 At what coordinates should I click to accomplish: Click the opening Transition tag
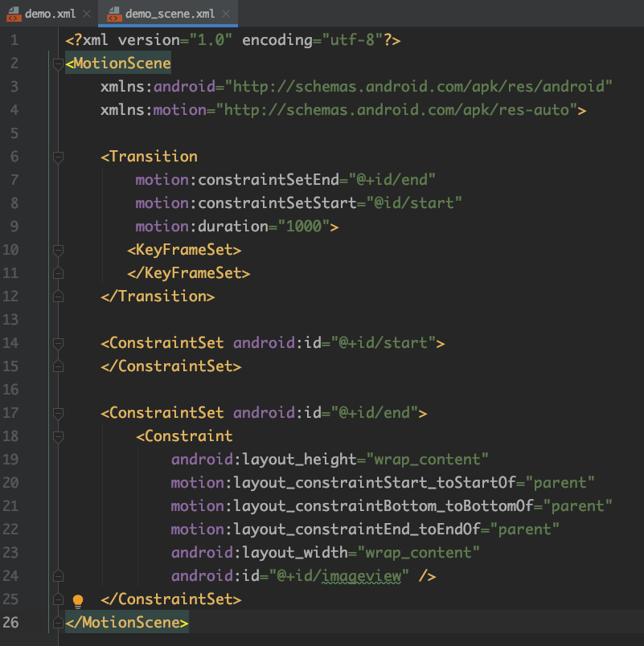coord(150,156)
